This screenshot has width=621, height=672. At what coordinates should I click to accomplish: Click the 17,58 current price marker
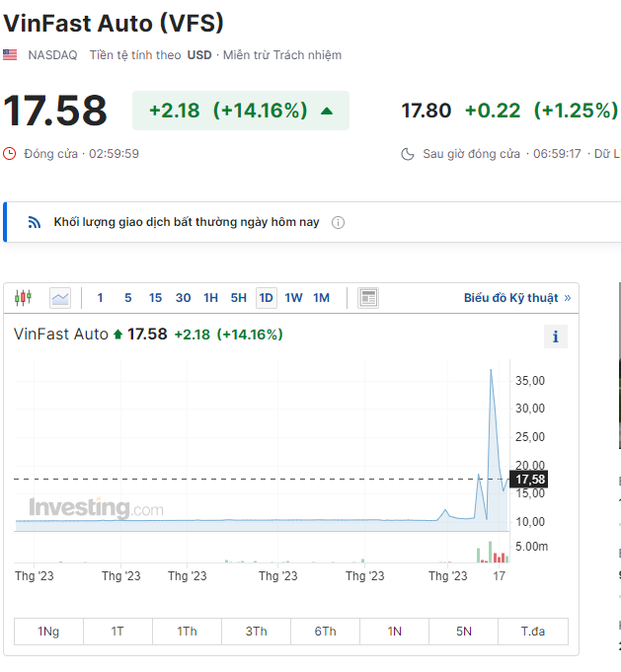530,480
